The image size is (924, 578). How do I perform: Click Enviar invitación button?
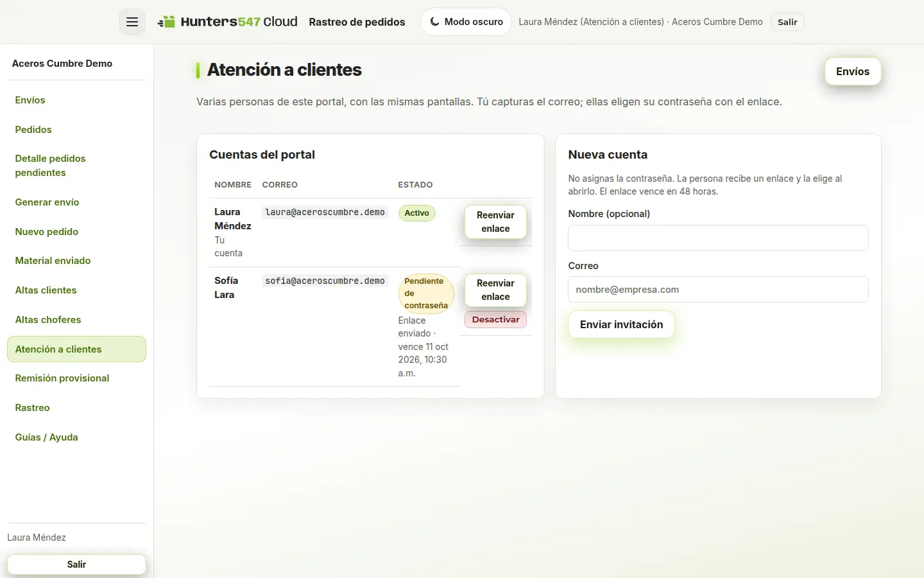pos(621,325)
